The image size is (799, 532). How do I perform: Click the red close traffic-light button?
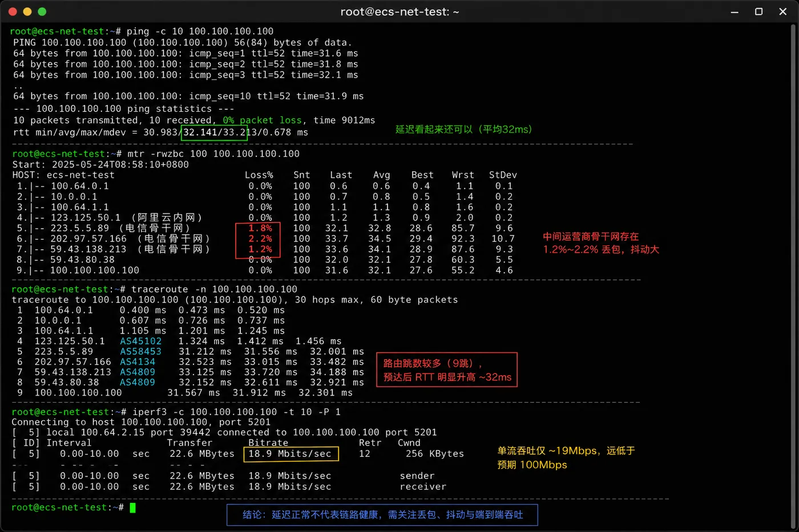[13, 11]
